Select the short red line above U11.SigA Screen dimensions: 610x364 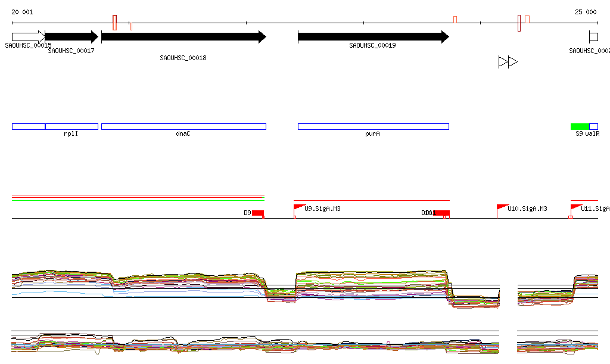584,200
